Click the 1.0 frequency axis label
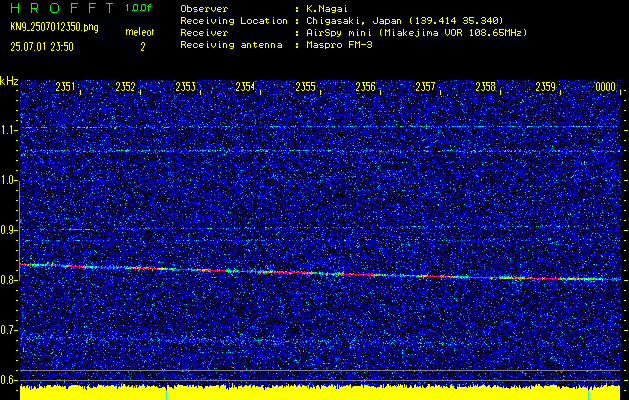This screenshot has width=629, height=400. (7, 181)
